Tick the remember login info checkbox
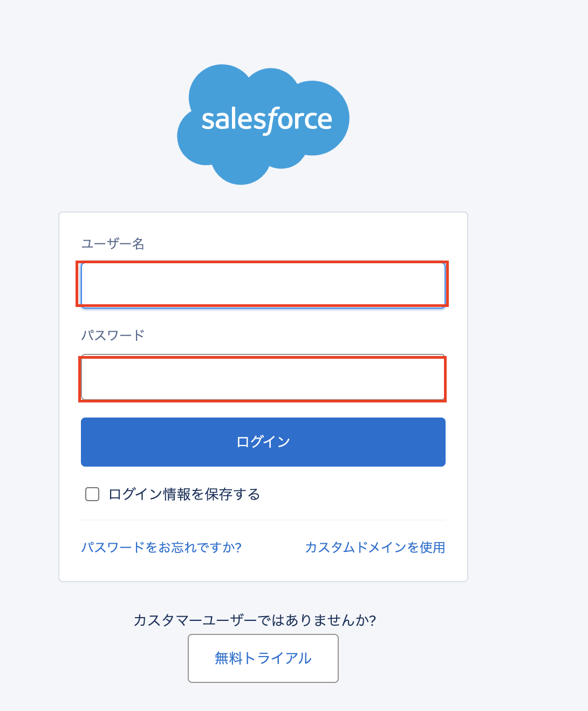 [92, 494]
